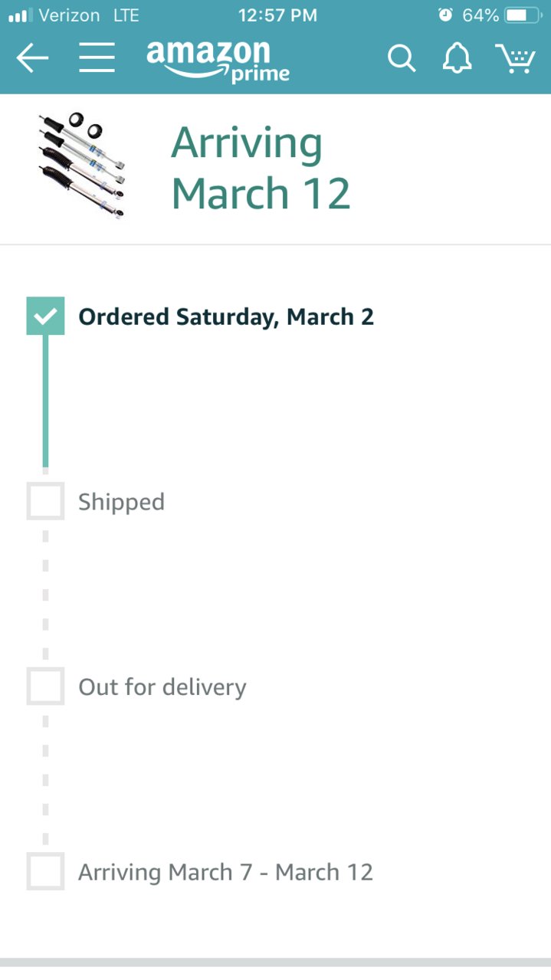
Task: Open the search magnifier icon
Action: pyautogui.click(x=401, y=58)
